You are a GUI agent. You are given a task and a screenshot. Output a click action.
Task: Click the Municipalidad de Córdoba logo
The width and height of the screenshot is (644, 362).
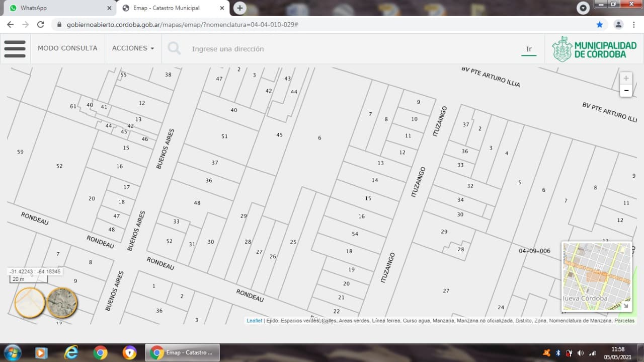[594, 49]
